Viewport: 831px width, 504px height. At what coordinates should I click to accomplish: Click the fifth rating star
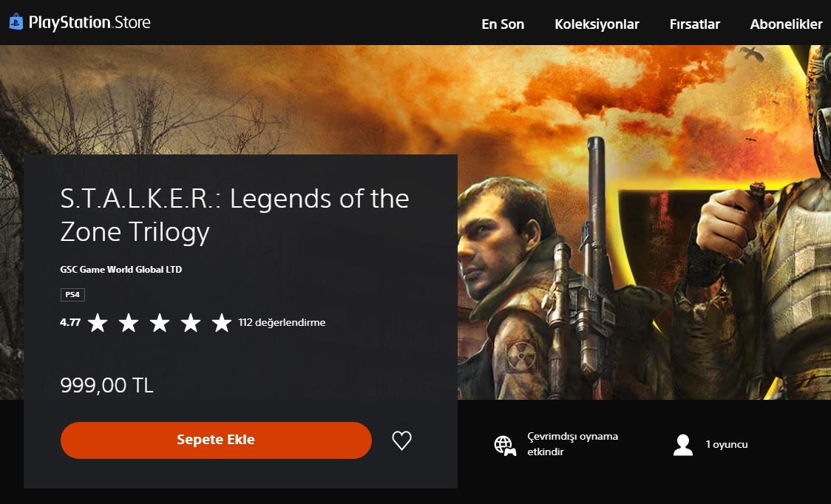pyautogui.click(x=222, y=322)
